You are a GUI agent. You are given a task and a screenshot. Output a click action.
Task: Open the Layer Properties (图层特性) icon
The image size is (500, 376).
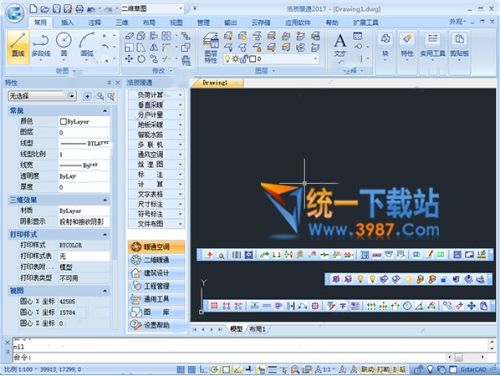[211, 48]
